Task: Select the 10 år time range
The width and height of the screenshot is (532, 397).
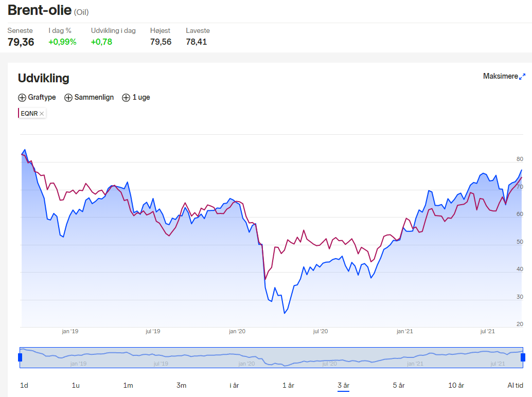Action: click(456, 385)
